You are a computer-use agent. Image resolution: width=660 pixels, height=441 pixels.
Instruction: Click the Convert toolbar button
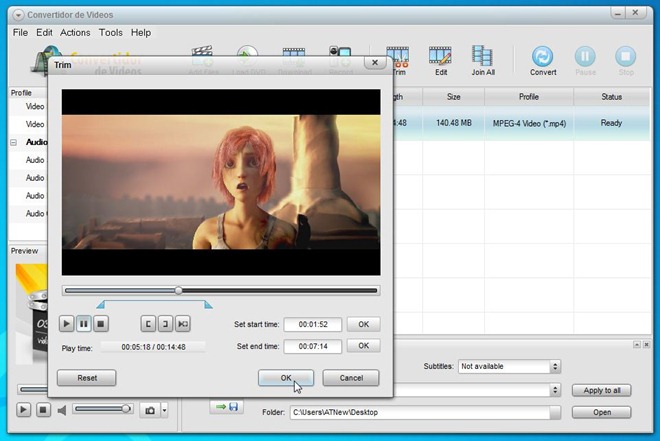543,61
